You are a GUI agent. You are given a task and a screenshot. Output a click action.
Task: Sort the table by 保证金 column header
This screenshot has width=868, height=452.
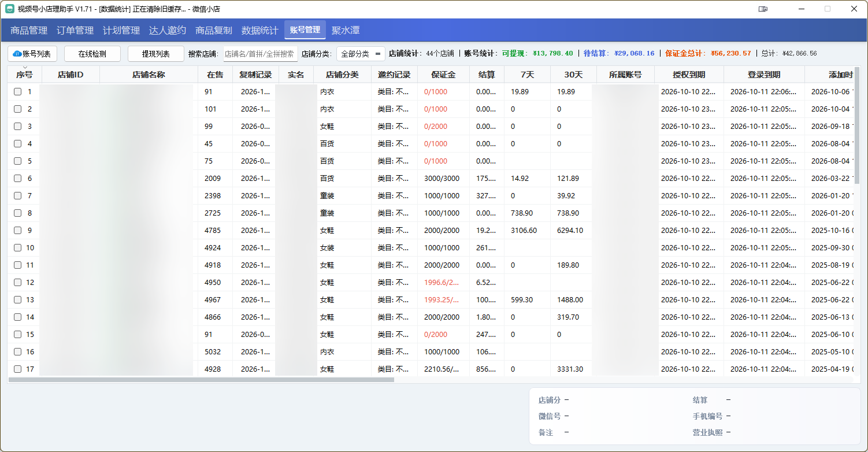pyautogui.click(x=443, y=75)
